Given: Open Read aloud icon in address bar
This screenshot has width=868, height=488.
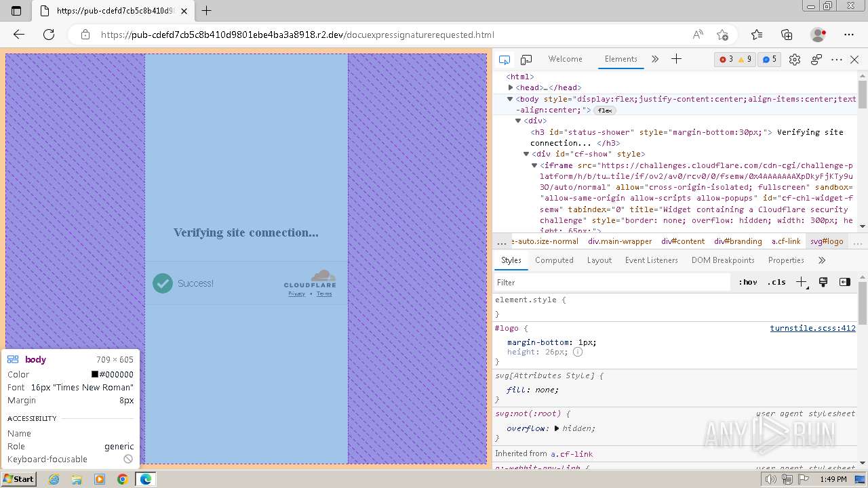Looking at the screenshot, I should [x=698, y=35].
